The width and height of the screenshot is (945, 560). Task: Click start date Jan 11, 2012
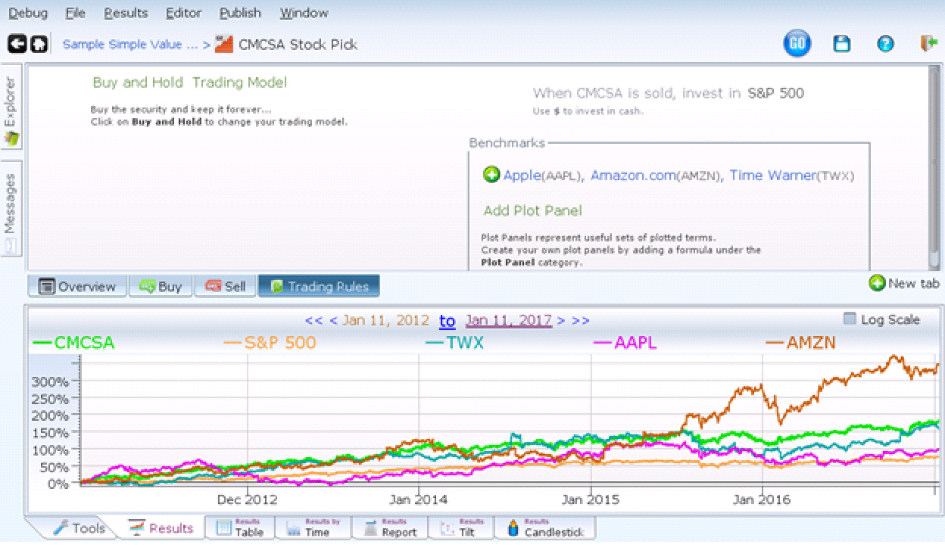pyautogui.click(x=385, y=320)
